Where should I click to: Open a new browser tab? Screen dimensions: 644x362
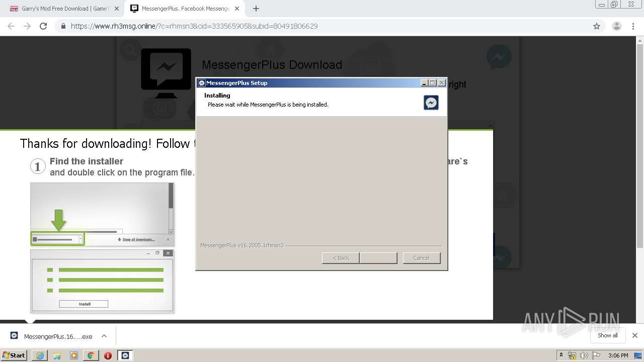point(256,9)
